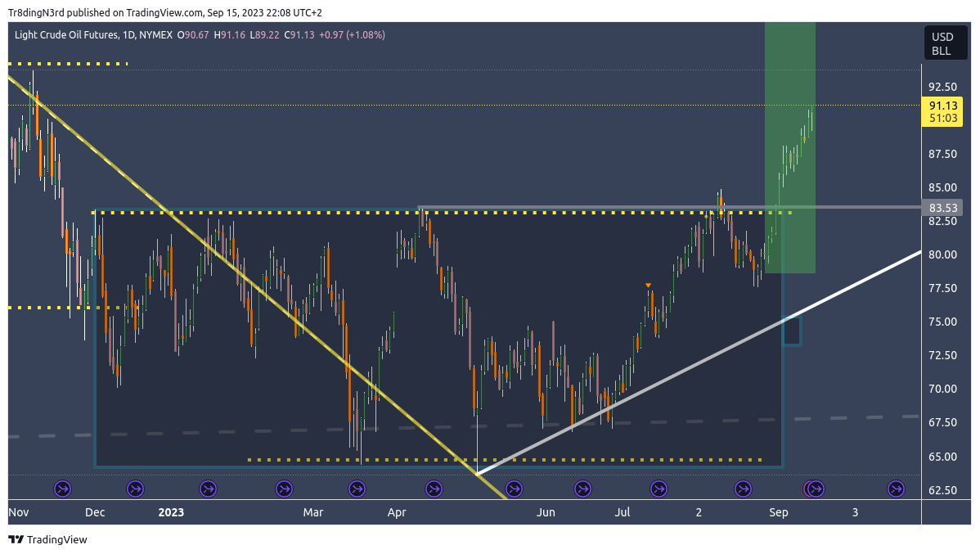Click the Tr8dingN3rd published header text
The height and width of the screenshot is (554, 980).
165,12
